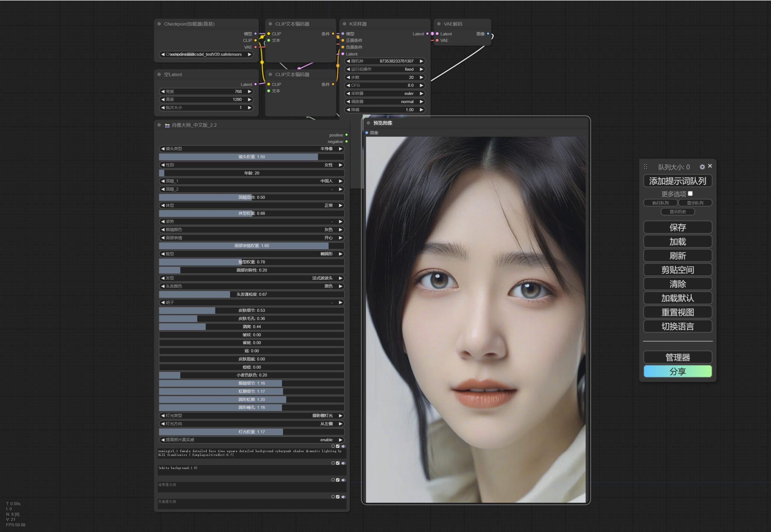Select radio circle above 结束提示词 field
The height and width of the screenshot is (532, 771).
click(333, 480)
